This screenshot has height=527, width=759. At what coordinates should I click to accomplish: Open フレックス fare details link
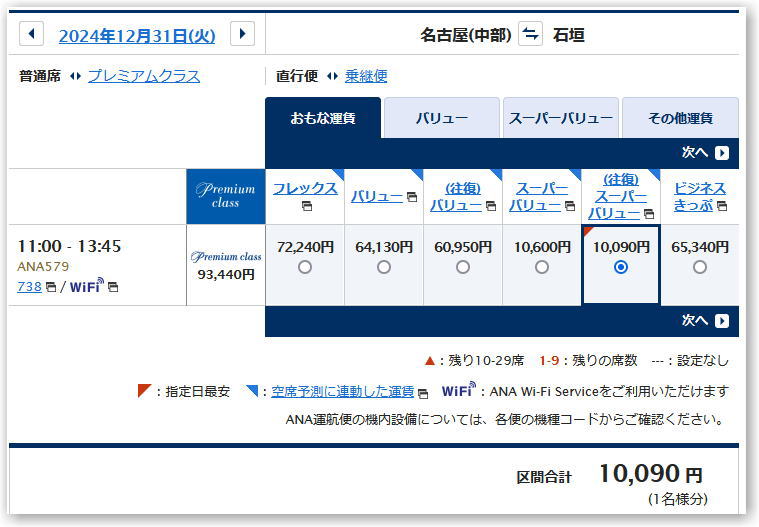pos(305,188)
